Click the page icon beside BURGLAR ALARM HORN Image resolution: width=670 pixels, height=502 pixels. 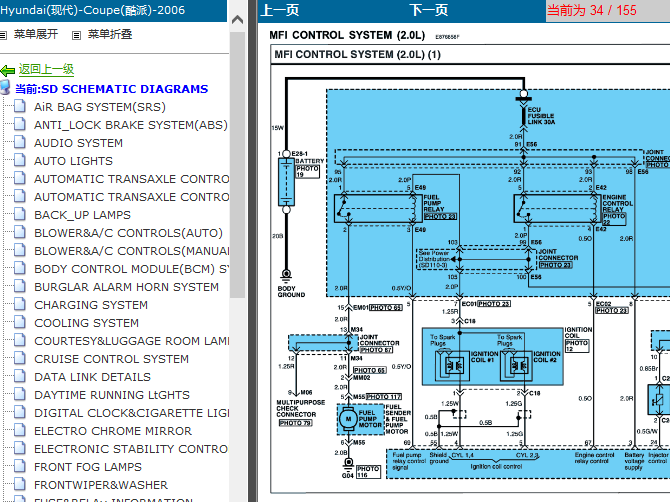pyautogui.click(x=19, y=286)
